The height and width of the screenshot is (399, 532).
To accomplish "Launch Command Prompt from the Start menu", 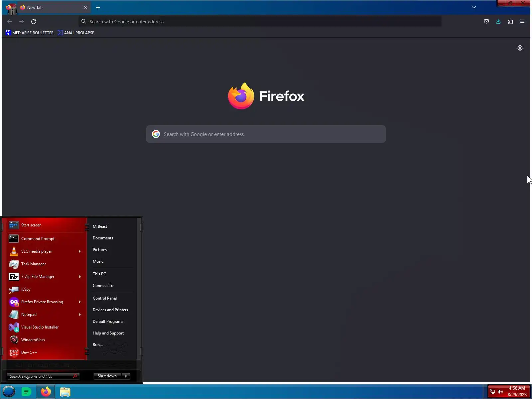I will click(x=45, y=239).
